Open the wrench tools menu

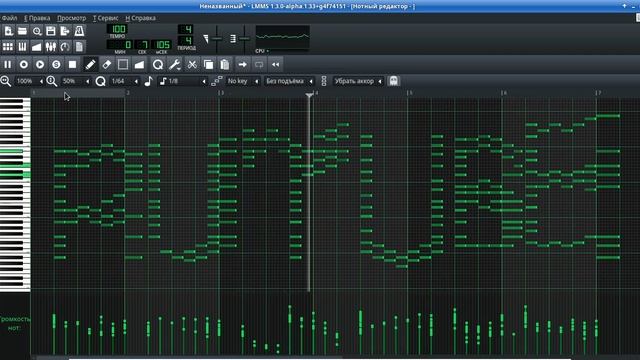coord(175,64)
